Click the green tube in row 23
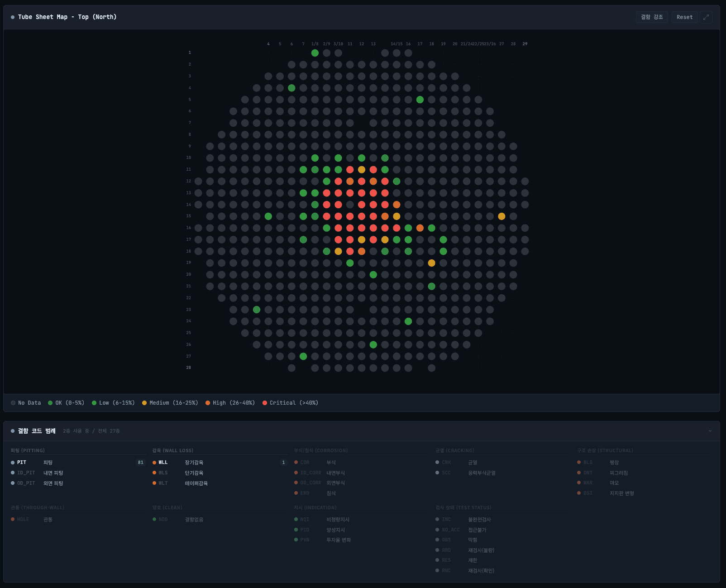The height and width of the screenshot is (588, 726). click(257, 310)
